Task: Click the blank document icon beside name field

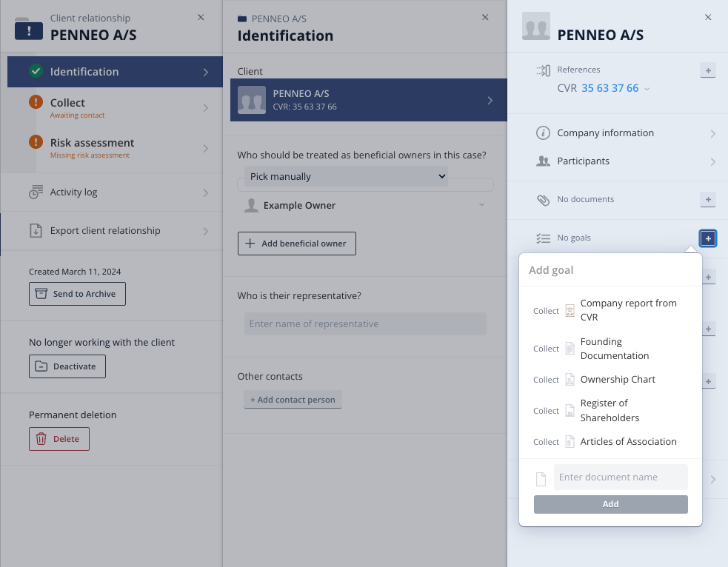Action: [541, 479]
